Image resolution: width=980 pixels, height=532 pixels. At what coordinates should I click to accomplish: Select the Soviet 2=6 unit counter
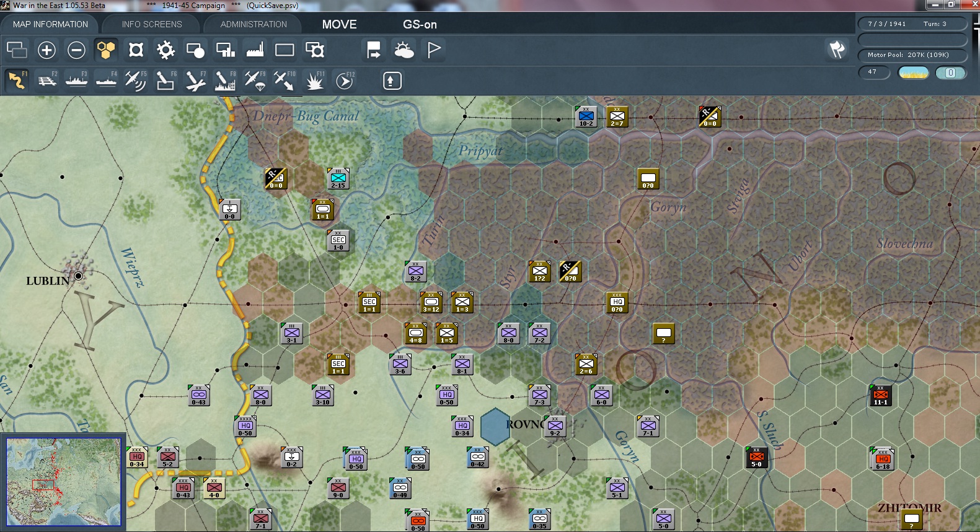tap(586, 364)
